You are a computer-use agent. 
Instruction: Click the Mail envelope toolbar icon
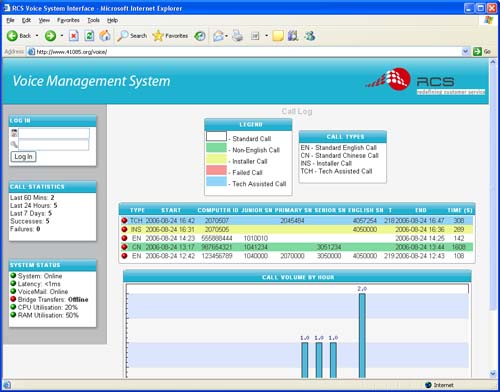(x=218, y=36)
